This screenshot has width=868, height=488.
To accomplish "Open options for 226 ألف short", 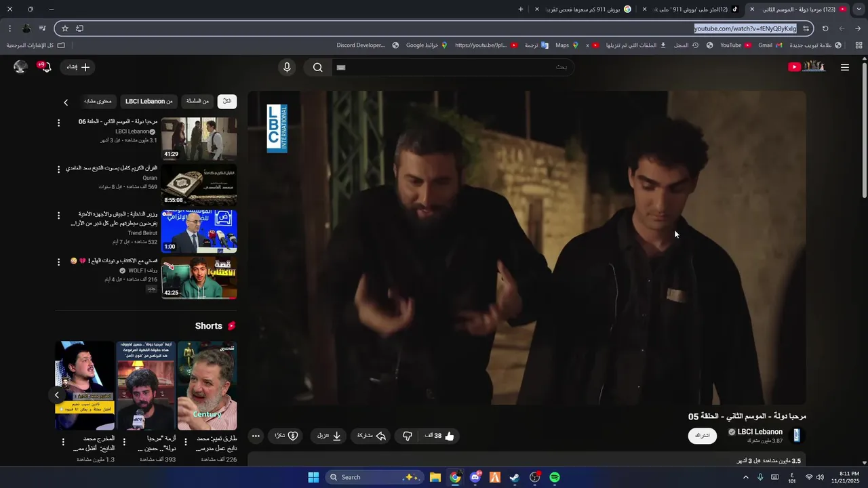I will (185, 442).
